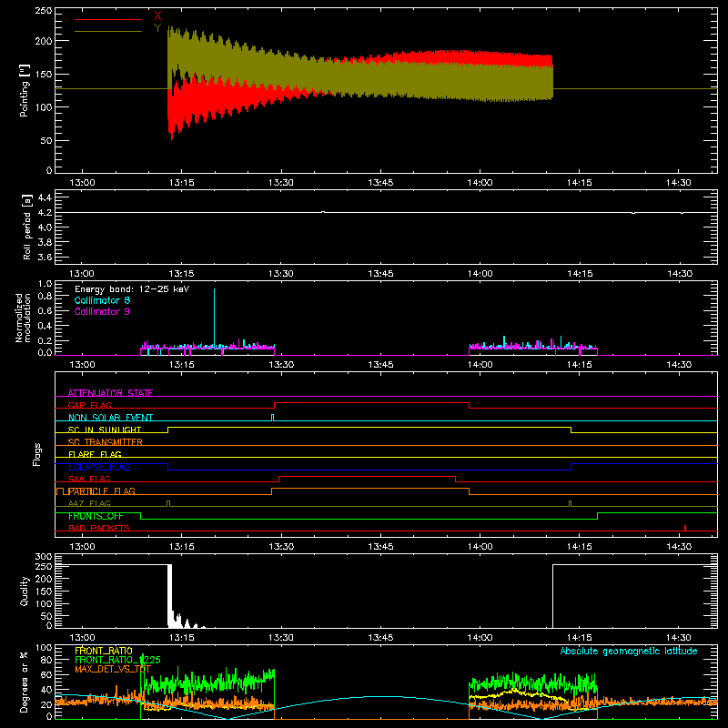Screen dimensions: 728x728
Task: Click the FRONTS_OFF flag label
Action: (96, 516)
